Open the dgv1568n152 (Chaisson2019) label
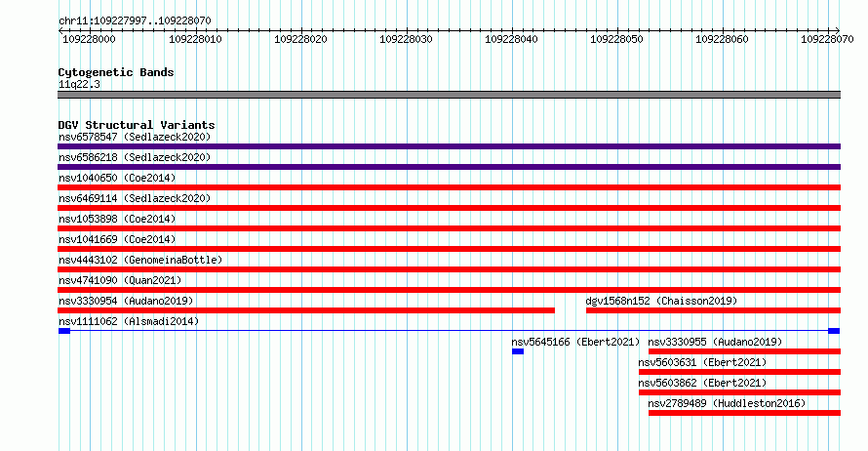The width and height of the screenshot is (868, 451). tap(661, 301)
